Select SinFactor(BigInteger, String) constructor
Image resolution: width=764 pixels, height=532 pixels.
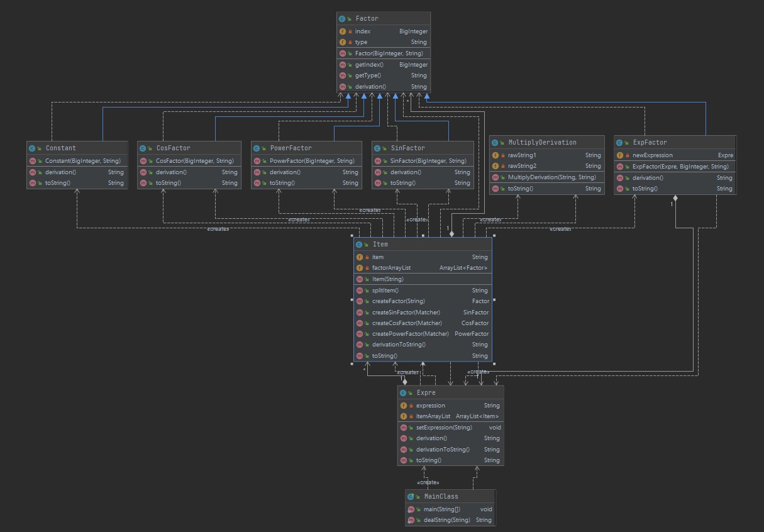click(423, 161)
